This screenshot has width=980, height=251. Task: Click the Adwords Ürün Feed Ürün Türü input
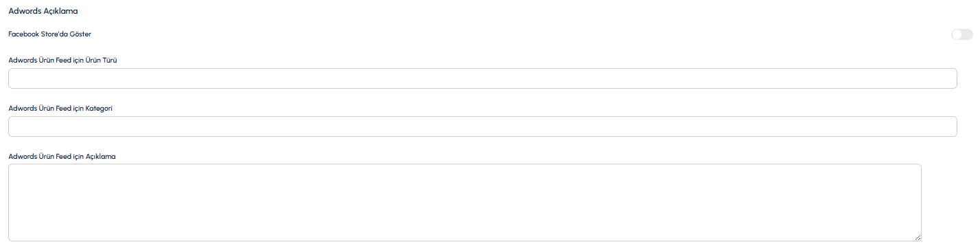tap(482, 78)
